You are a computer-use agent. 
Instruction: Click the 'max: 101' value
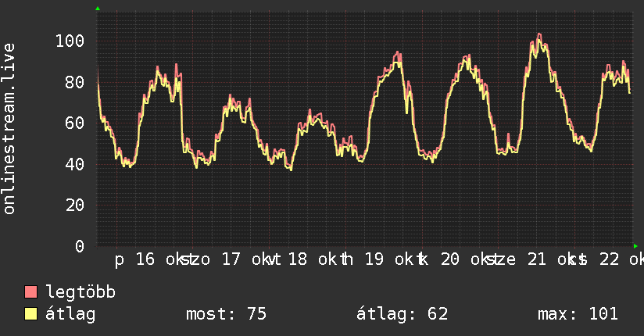click(x=578, y=314)
